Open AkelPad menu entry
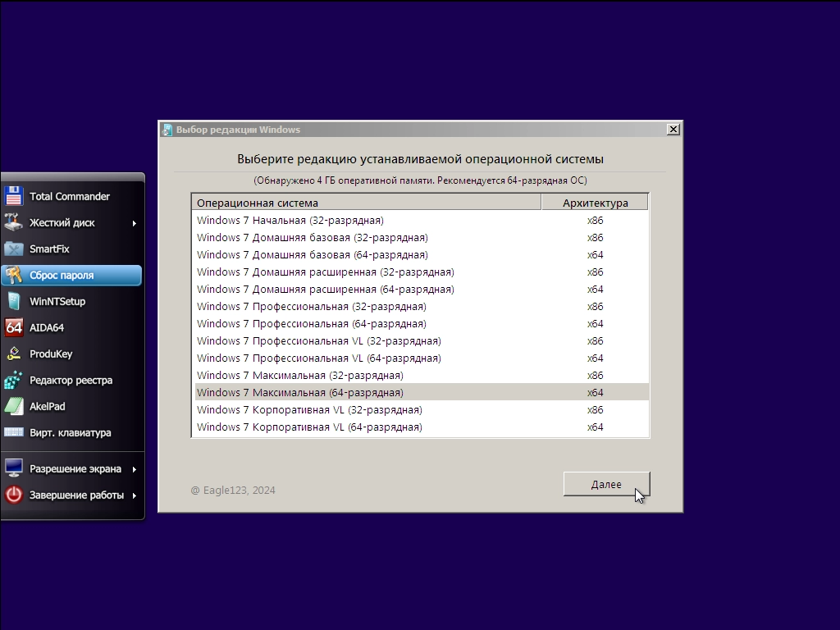 pyautogui.click(x=72, y=406)
